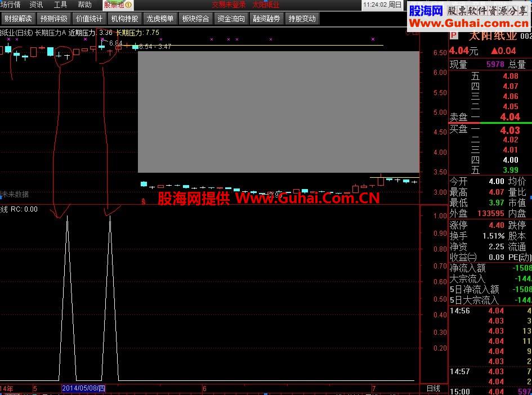Click the 换手 1.51% turnover value
This screenshot has width=532, height=395.
point(494,236)
